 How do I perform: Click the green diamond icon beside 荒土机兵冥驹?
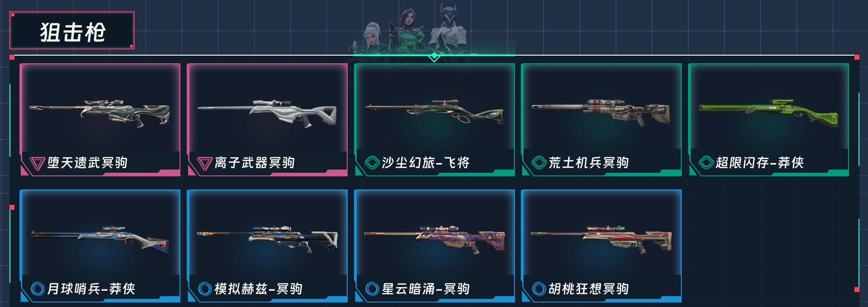point(539,162)
